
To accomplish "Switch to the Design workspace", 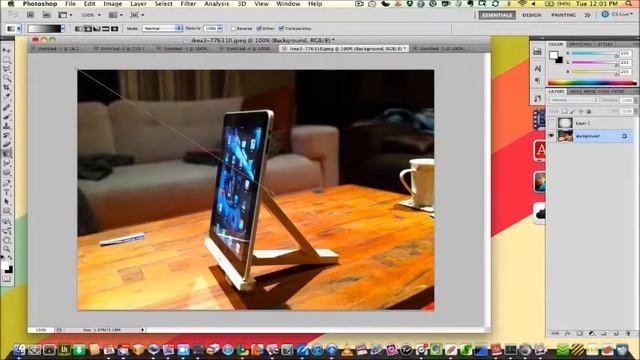I will pos(532,15).
